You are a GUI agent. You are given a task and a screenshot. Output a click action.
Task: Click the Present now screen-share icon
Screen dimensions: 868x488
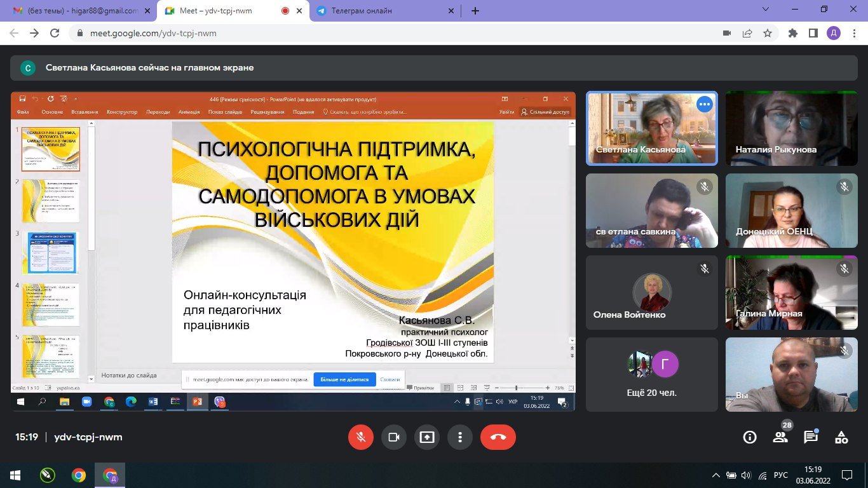(x=427, y=437)
